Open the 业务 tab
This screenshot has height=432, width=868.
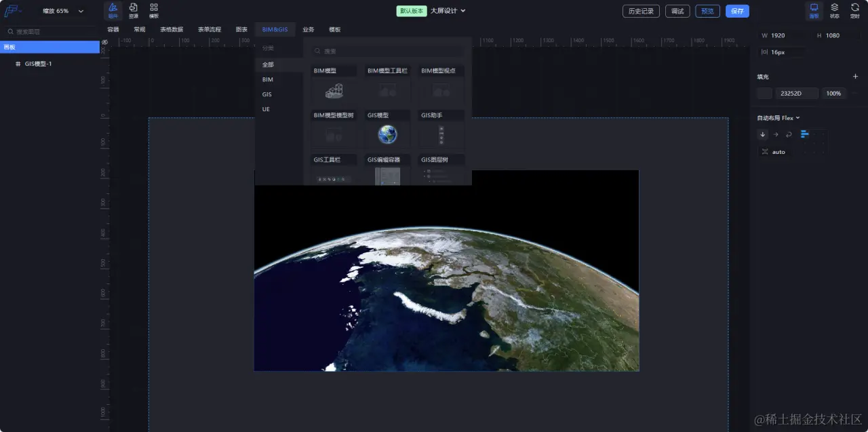[x=309, y=30]
